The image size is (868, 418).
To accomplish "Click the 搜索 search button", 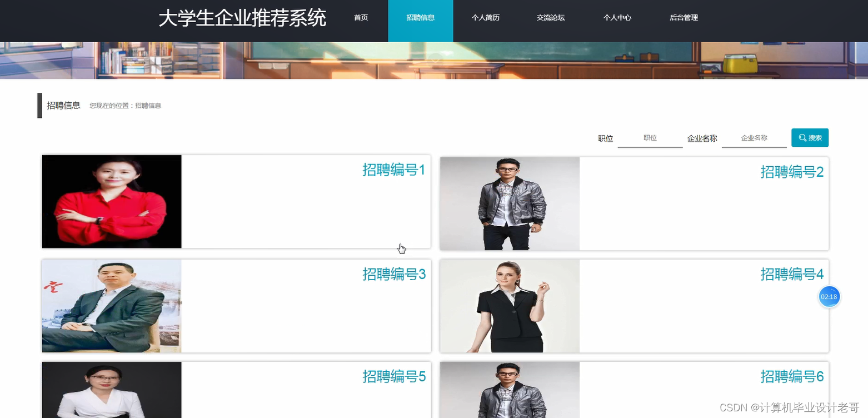I will coord(810,138).
